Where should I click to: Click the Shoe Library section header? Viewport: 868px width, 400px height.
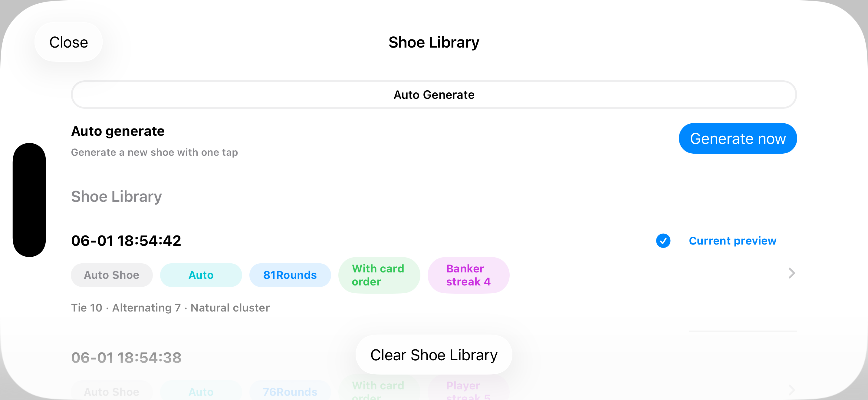click(x=116, y=197)
